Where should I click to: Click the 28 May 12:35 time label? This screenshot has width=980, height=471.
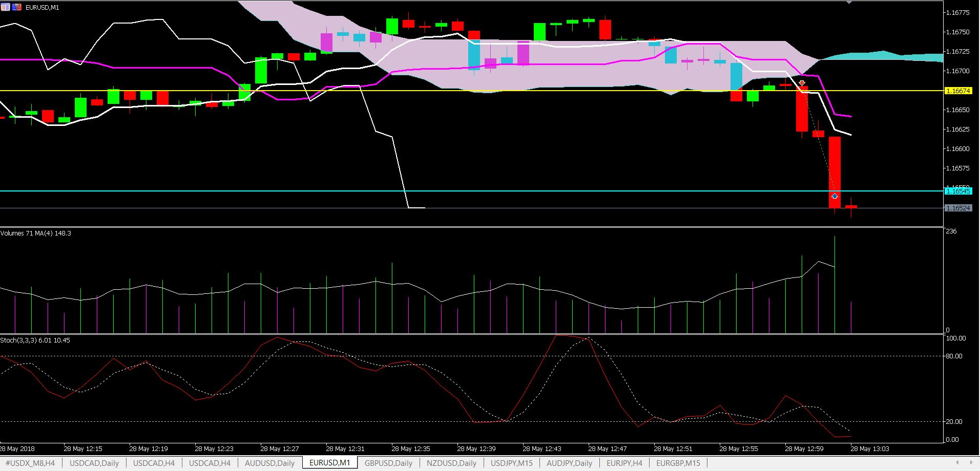[x=411, y=449]
